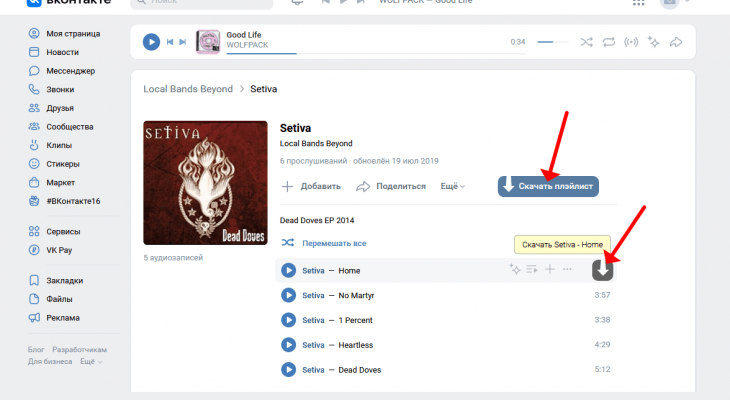Click the Стикеры smiley icon
The width and height of the screenshot is (730, 400).
tap(34, 164)
